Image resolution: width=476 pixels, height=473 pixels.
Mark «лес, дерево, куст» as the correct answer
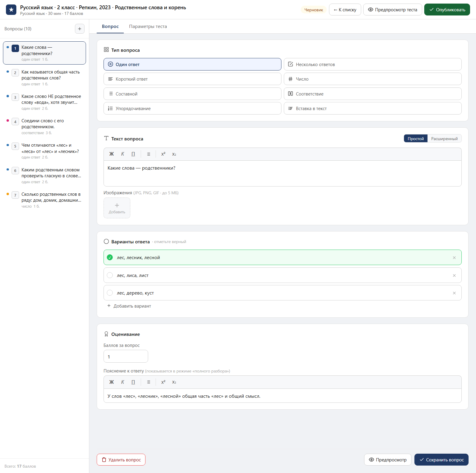tap(110, 293)
